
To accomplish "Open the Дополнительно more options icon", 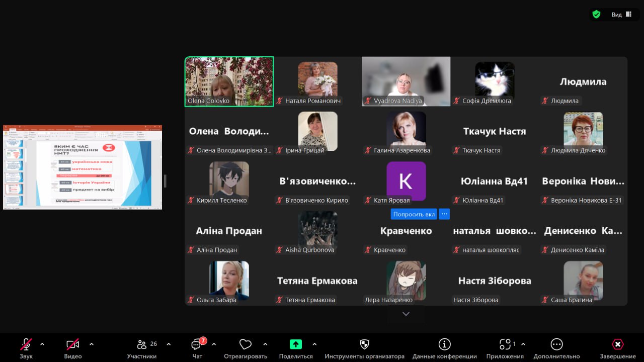I will click(x=556, y=344).
